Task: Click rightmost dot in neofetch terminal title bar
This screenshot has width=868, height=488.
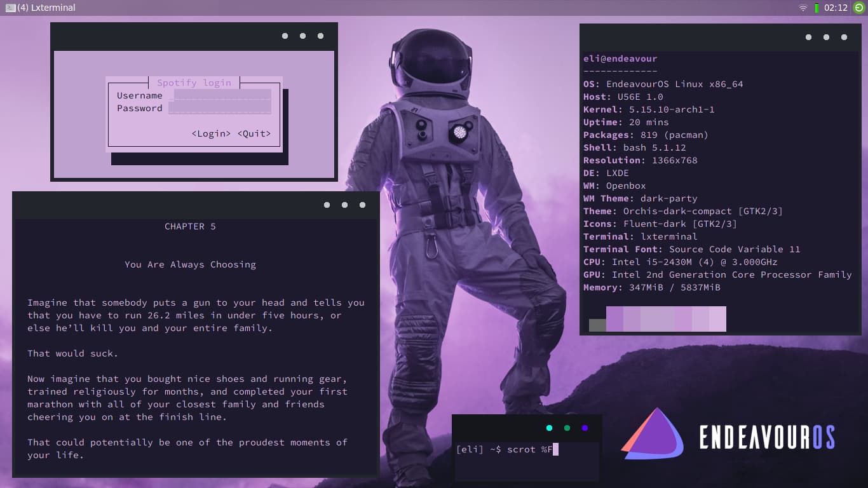Action: 844,37
